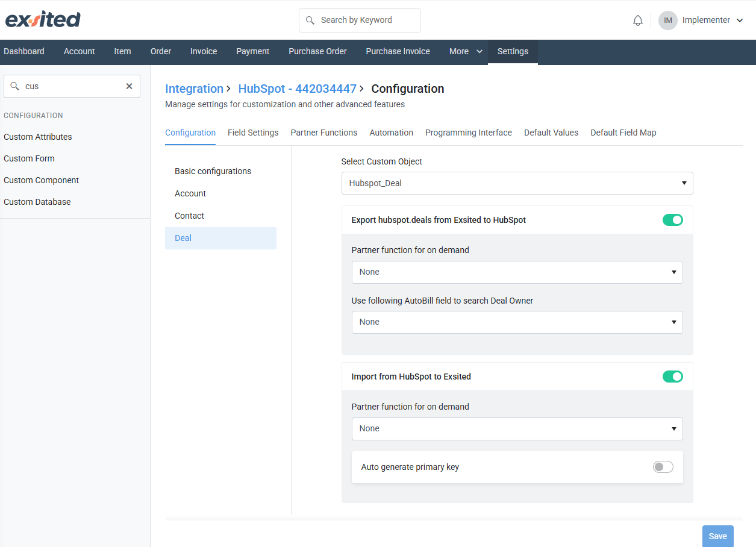Open the Settings menu
This screenshot has height=547, width=756.
[x=513, y=52]
